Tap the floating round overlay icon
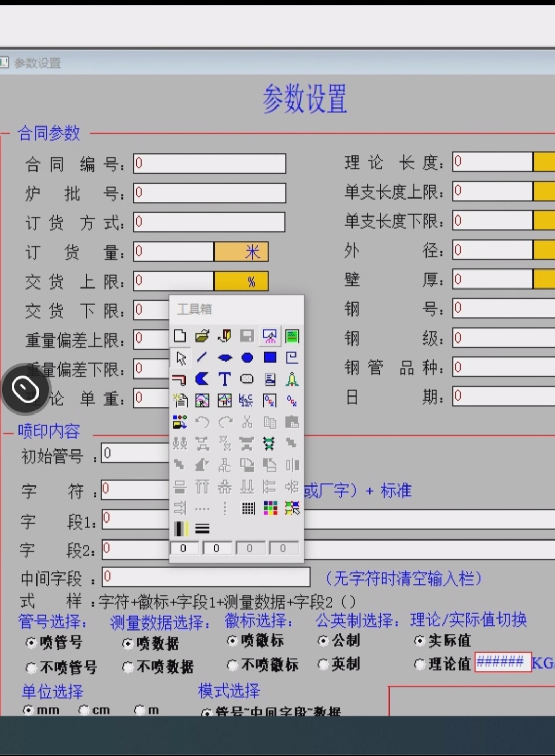This screenshot has width=555, height=756. pos(25,389)
